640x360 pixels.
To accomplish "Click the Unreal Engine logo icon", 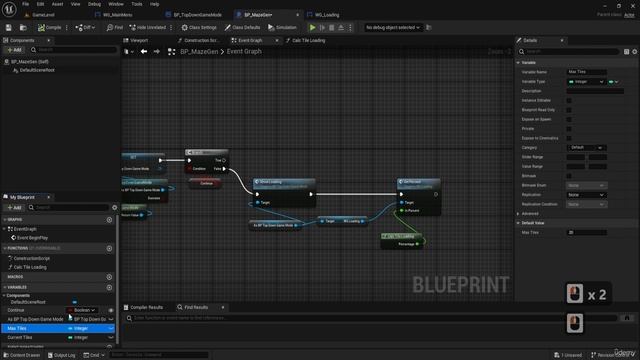I will [9, 9].
